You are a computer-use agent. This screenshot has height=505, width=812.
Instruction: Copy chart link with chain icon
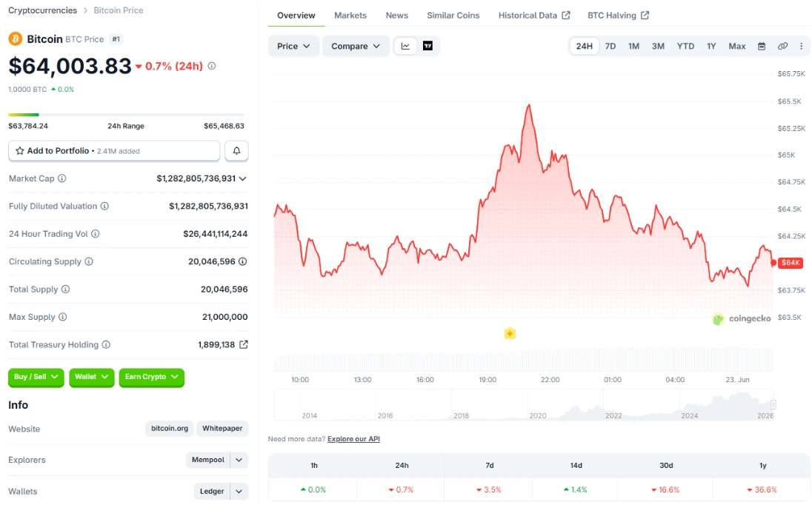click(x=782, y=46)
